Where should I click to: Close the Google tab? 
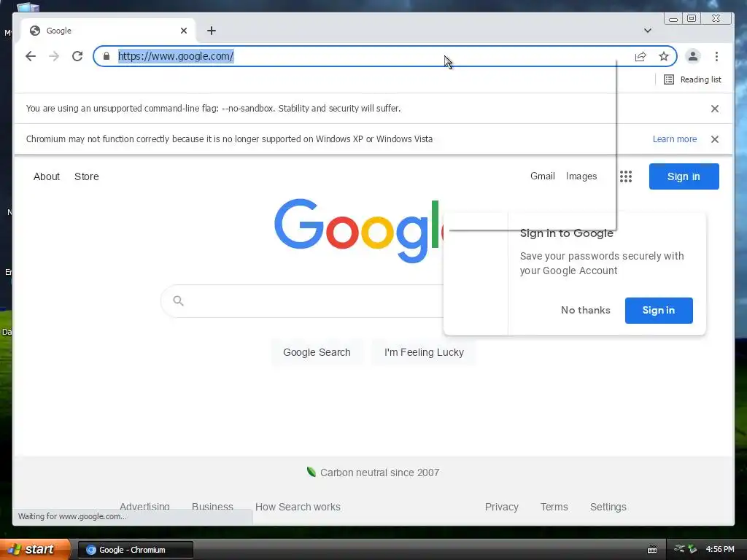[x=184, y=31]
